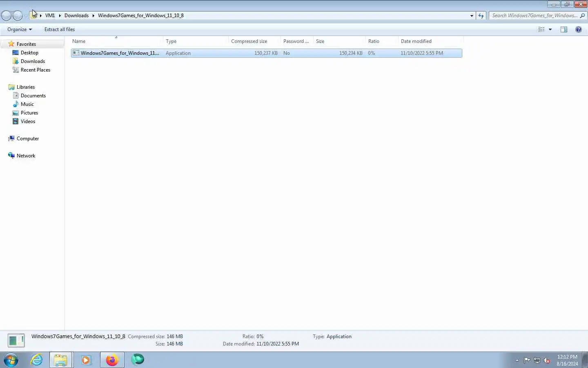Click the details pane file thumbnail
Viewport: 588px width, 368px height.
[16, 340]
